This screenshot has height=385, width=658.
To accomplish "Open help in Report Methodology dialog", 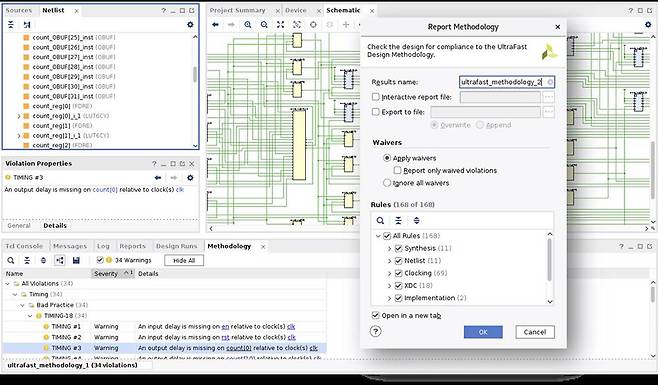I will 376,332.
